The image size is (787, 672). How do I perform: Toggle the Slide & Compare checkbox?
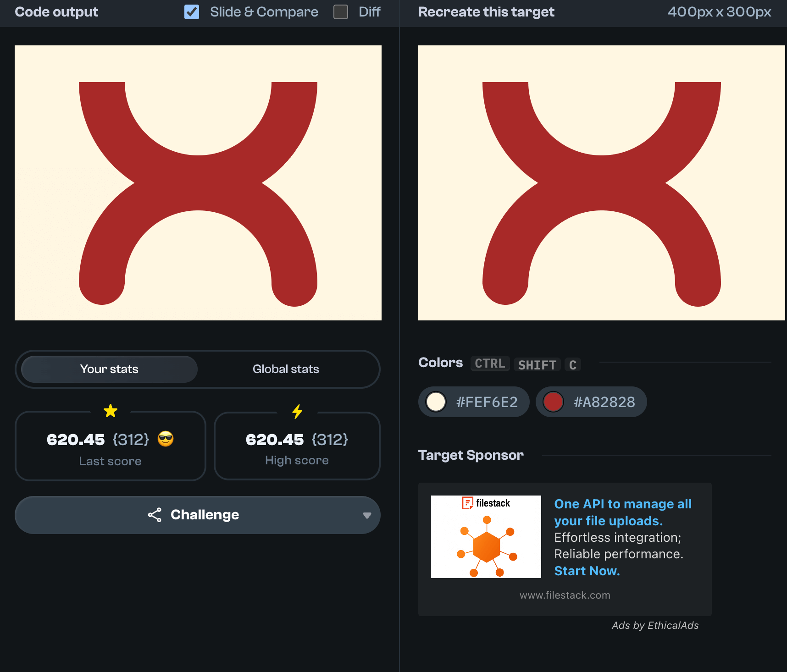(x=192, y=12)
